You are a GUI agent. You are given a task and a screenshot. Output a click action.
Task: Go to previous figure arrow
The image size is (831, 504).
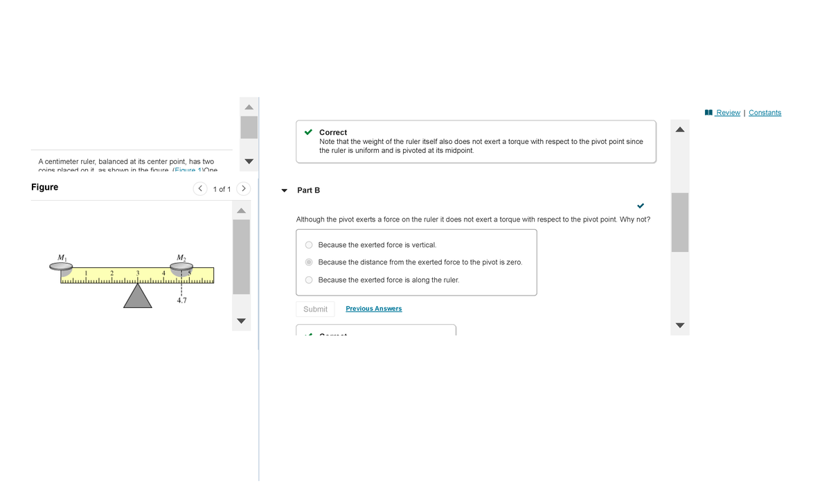(x=200, y=188)
